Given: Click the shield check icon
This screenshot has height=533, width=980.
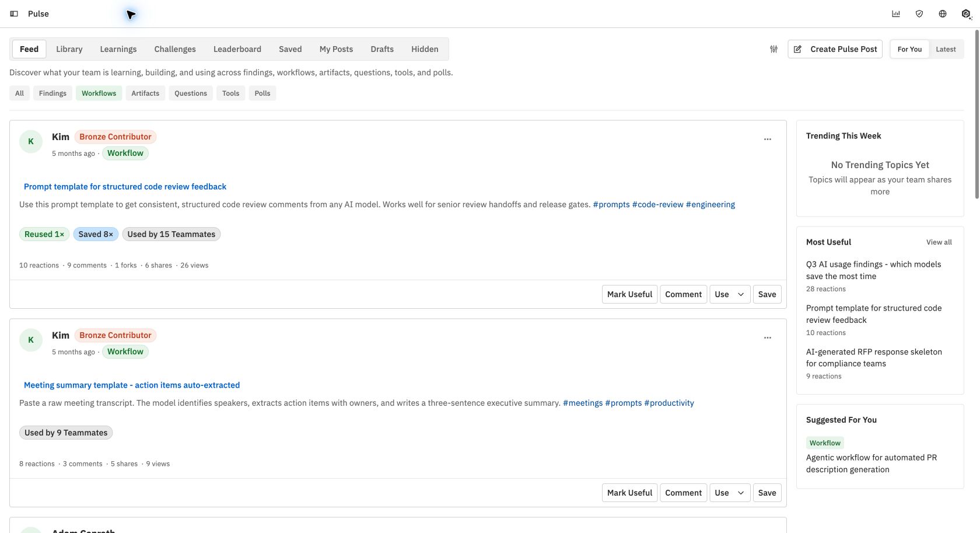Looking at the screenshot, I should pos(919,14).
